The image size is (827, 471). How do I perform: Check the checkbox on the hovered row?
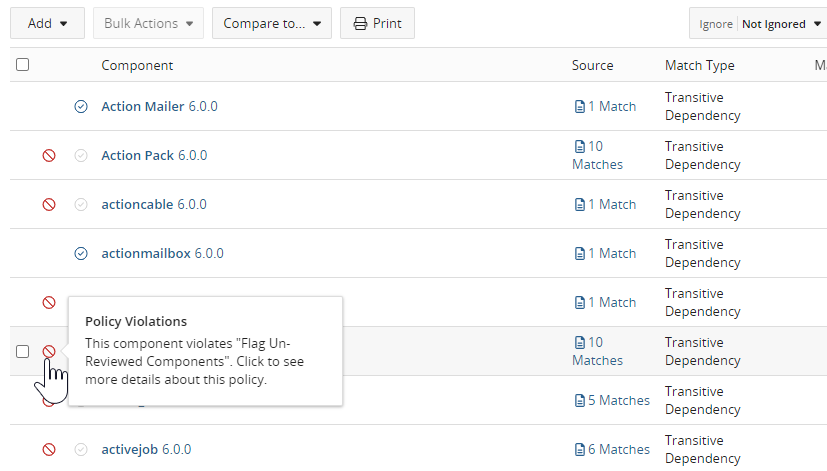(22, 351)
